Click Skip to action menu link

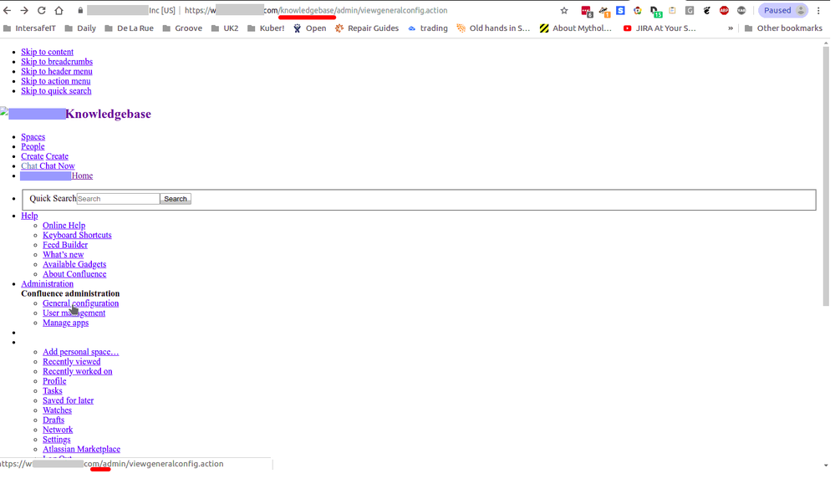point(56,81)
